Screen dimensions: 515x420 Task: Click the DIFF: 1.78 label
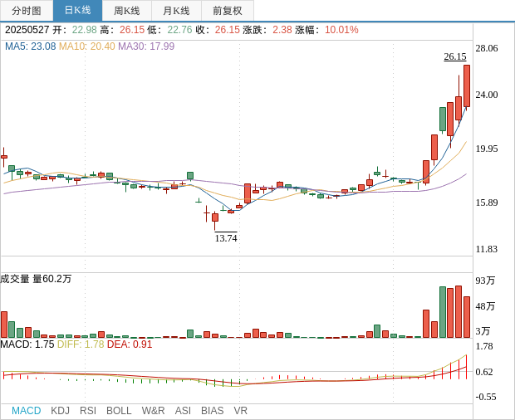pyautogui.click(x=81, y=344)
